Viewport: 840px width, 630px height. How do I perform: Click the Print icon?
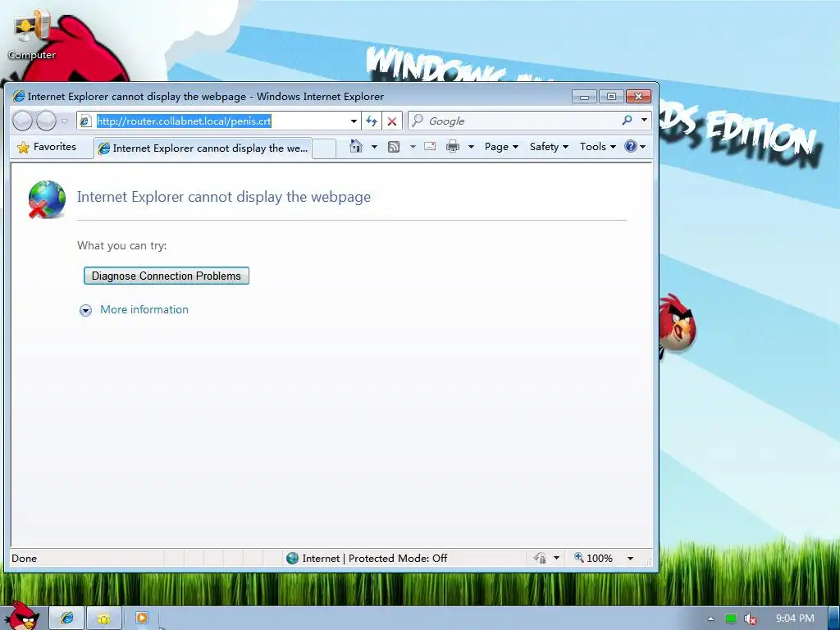(453, 146)
